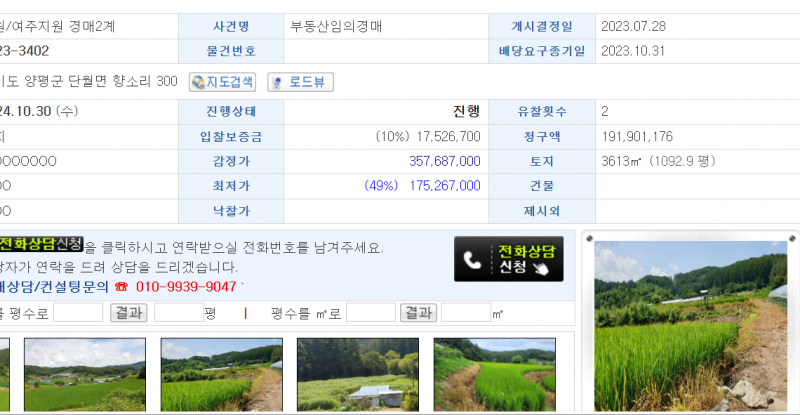
Task: Click the 물건번호 header cell
Action: click(x=231, y=51)
